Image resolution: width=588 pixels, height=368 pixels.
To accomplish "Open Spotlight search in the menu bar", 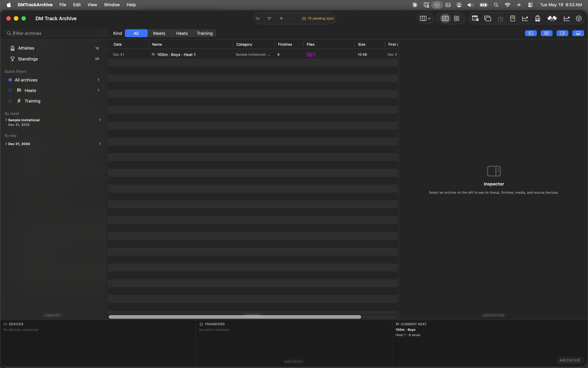I will click(496, 5).
